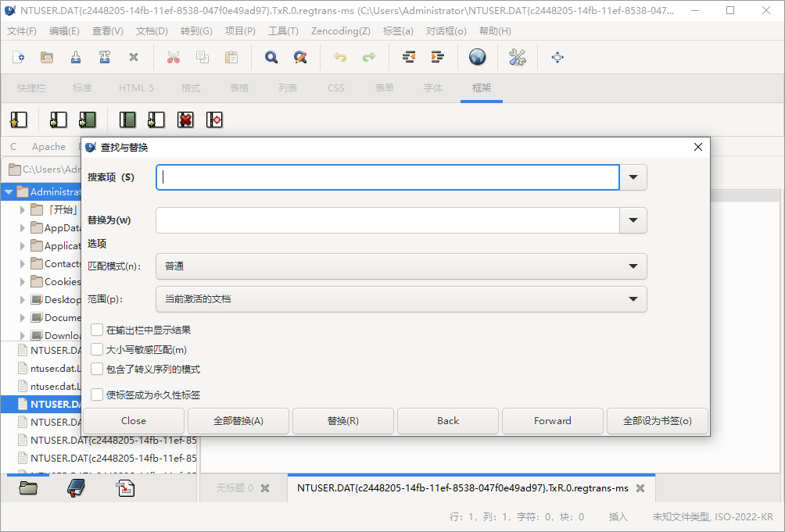Switch to the 无标题 0 document tab

235,488
